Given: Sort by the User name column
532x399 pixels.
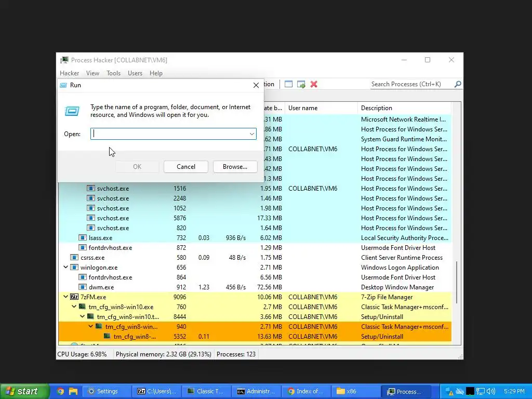Looking at the screenshot, I should pyautogui.click(x=321, y=108).
